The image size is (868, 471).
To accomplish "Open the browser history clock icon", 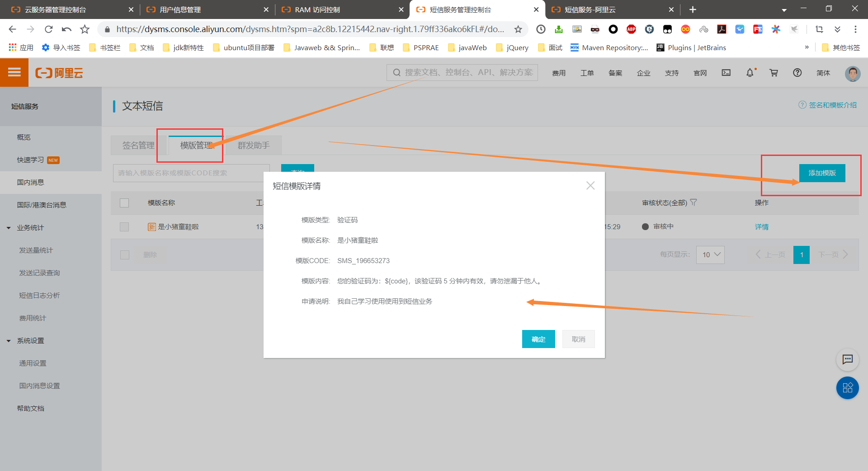I will tap(541, 29).
